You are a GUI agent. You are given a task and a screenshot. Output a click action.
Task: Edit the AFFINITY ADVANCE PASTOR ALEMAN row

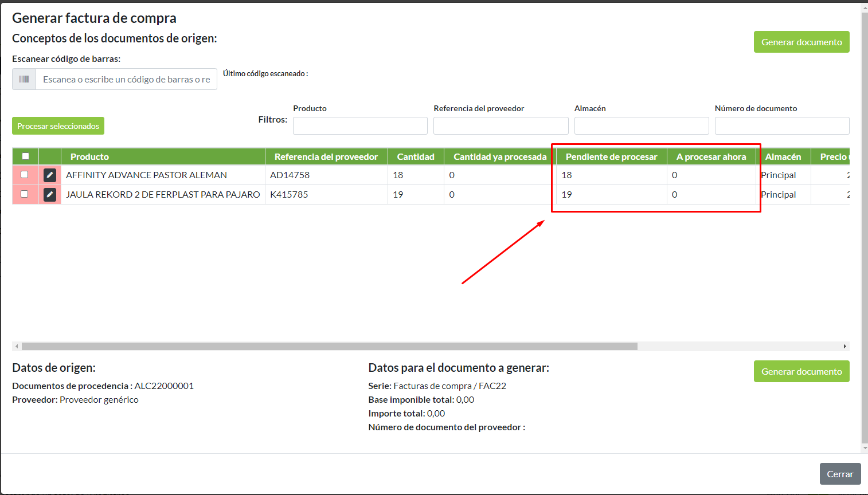(x=50, y=175)
